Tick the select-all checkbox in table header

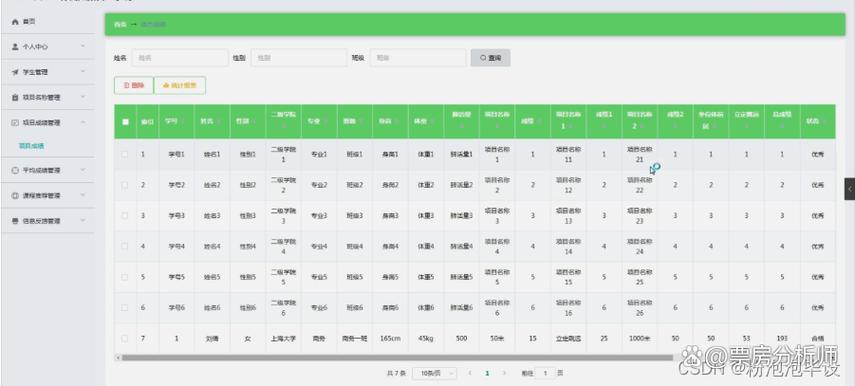coord(125,122)
